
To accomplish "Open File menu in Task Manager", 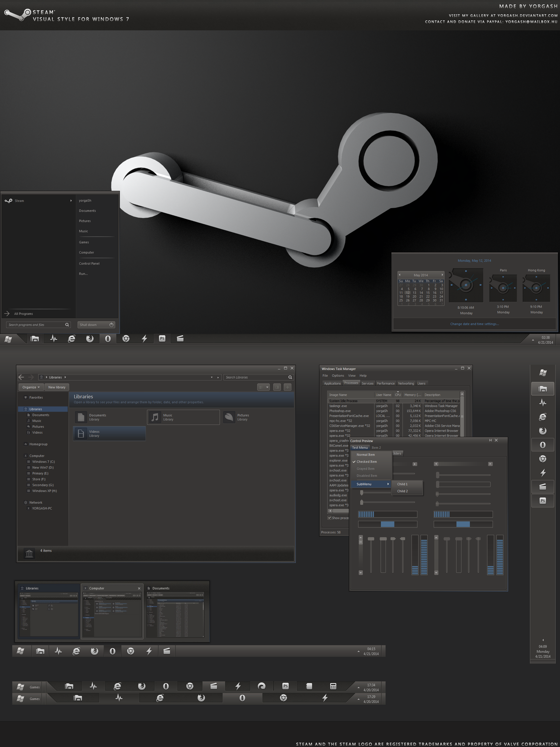I will 325,376.
